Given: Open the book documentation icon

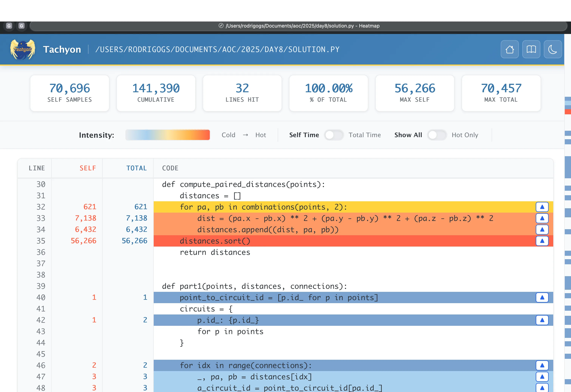Looking at the screenshot, I should pos(531,49).
